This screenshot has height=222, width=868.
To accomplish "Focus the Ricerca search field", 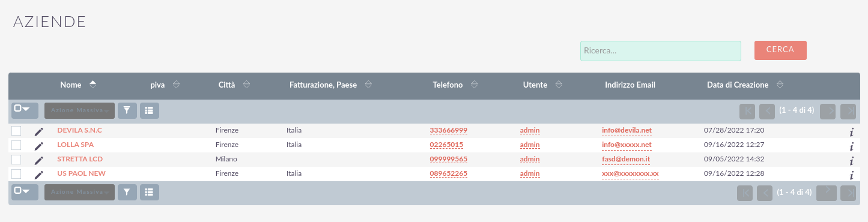I will click(x=660, y=51).
